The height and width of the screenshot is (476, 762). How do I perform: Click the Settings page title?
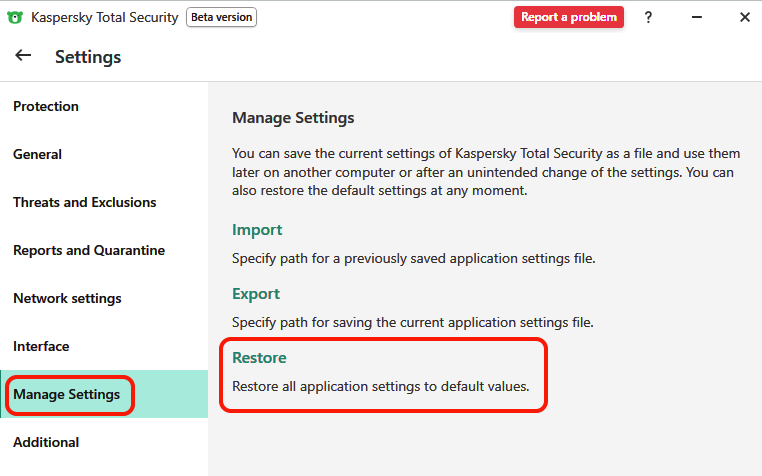point(88,57)
